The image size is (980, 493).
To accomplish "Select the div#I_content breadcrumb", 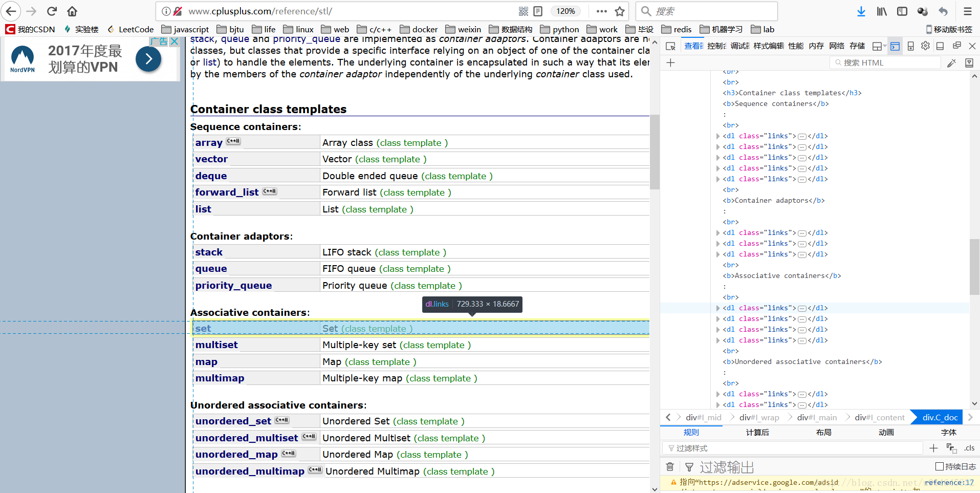I will (x=879, y=418).
